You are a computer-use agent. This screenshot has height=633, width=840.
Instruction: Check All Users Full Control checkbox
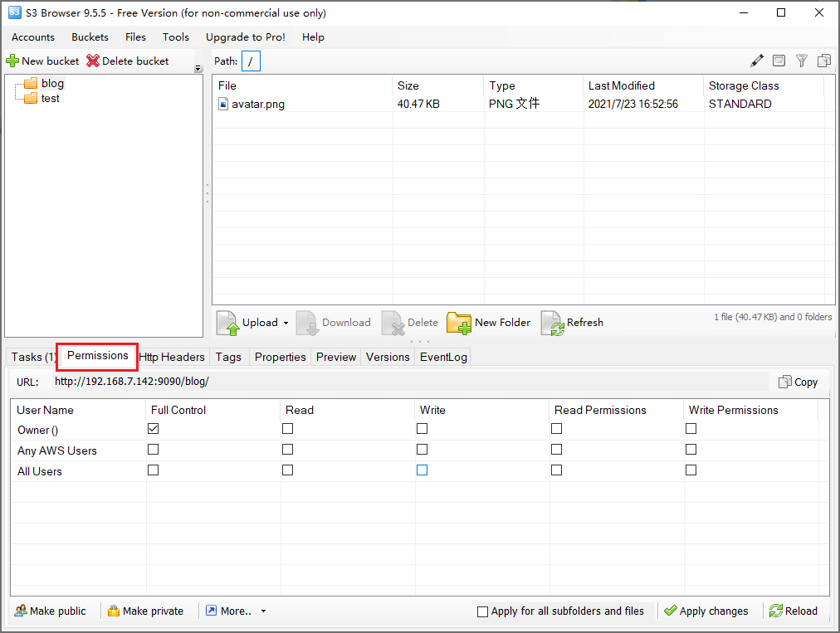(x=154, y=470)
